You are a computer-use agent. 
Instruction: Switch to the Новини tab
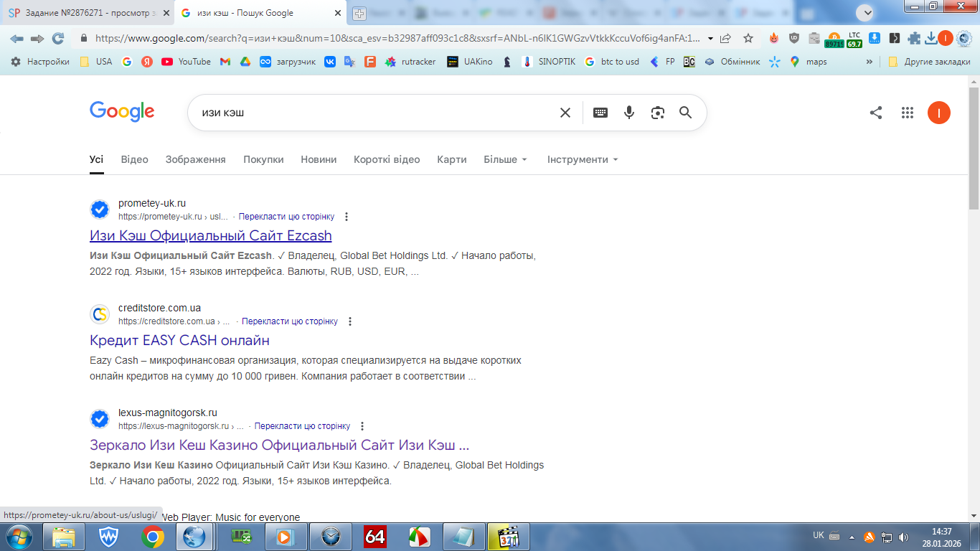pyautogui.click(x=319, y=159)
